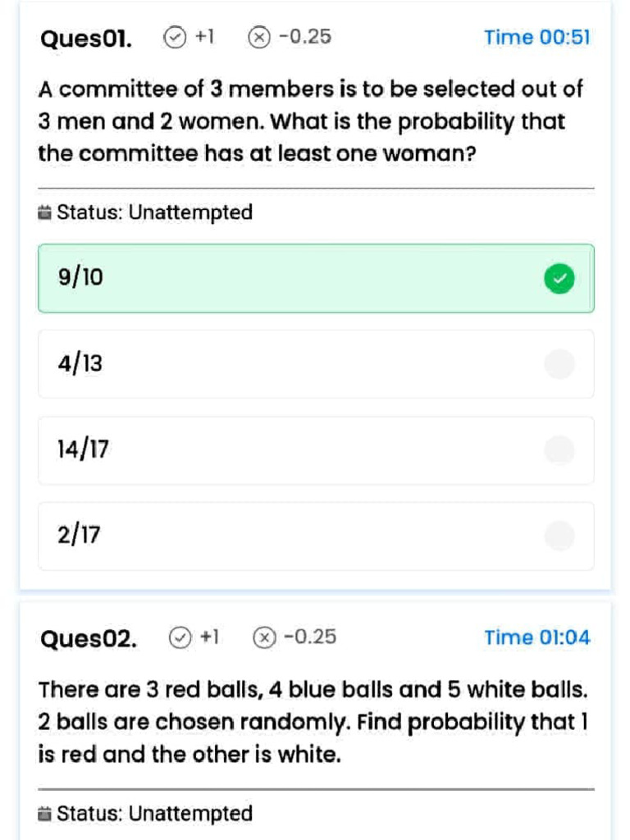This screenshot has width=630, height=840.
Task: Click the green checkmark on the 9/10 option
Action: pyautogui.click(x=559, y=279)
